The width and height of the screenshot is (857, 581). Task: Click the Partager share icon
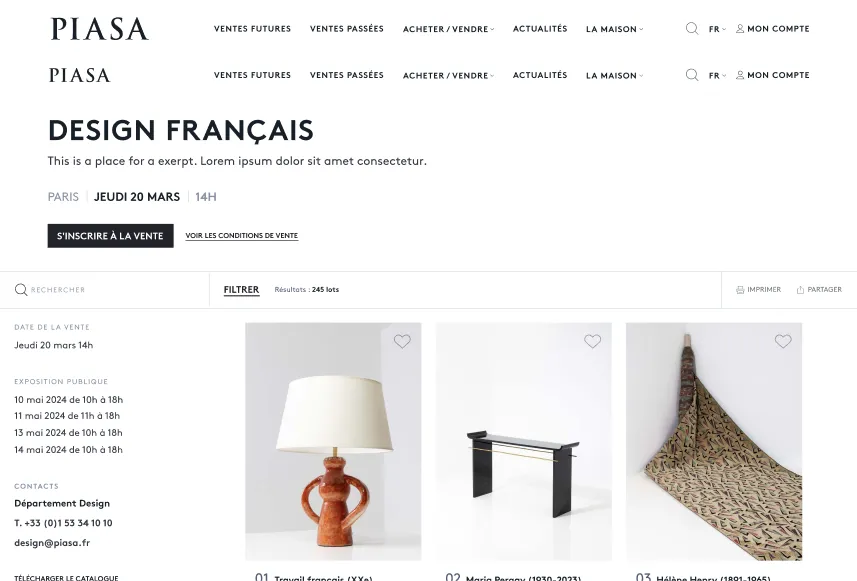coord(800,290)
